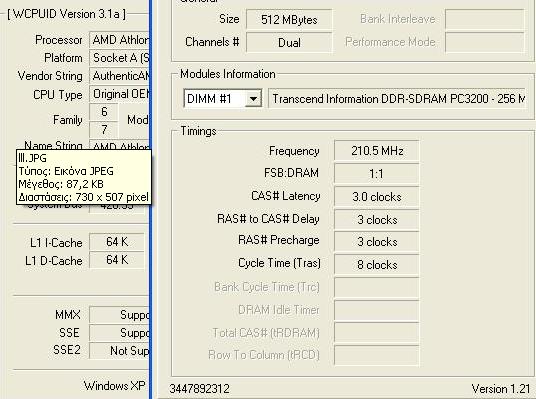The width and height of the screenshot is (536, 399).
Task: Select the 210.5 MHz frequency field
Action: [x=377, y=151]
